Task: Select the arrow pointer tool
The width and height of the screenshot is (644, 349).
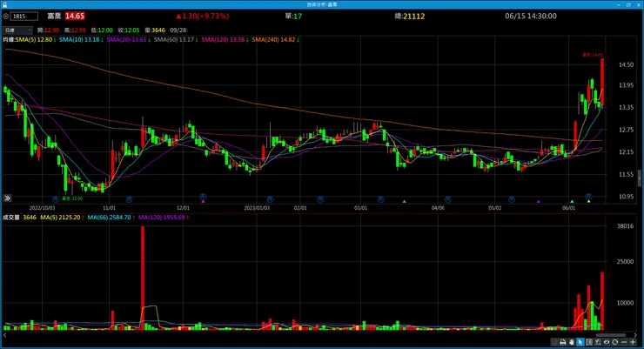Action: 580,342
